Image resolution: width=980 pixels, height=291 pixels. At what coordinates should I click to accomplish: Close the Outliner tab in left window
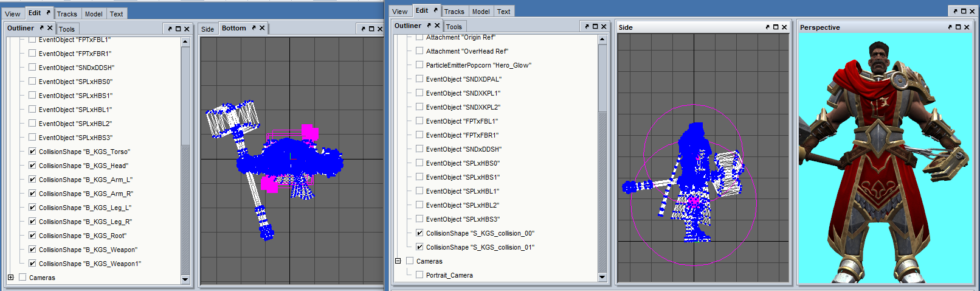[50, 28]
